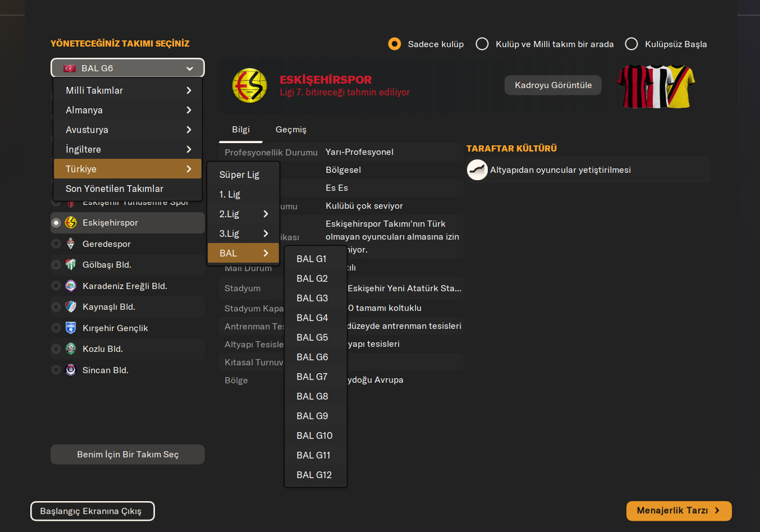Switch to the Geçmiş tab
Screen dimensions: 760x532
coord(291,130)
